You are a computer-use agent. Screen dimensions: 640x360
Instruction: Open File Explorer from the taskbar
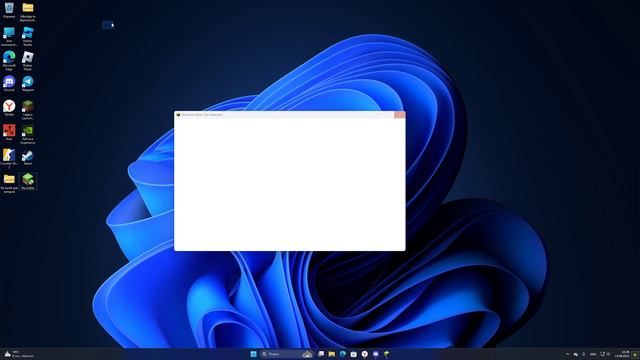(x=332, y=354)
